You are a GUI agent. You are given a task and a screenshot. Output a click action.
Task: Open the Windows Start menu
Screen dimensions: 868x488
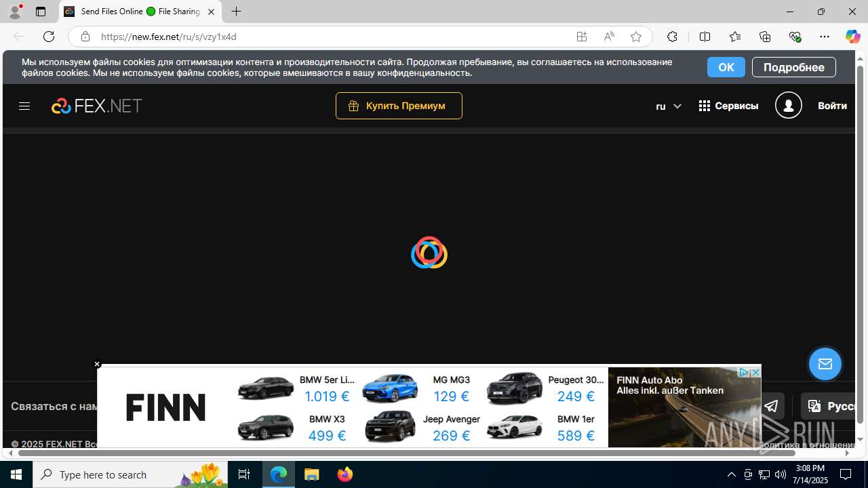(16, 474)
